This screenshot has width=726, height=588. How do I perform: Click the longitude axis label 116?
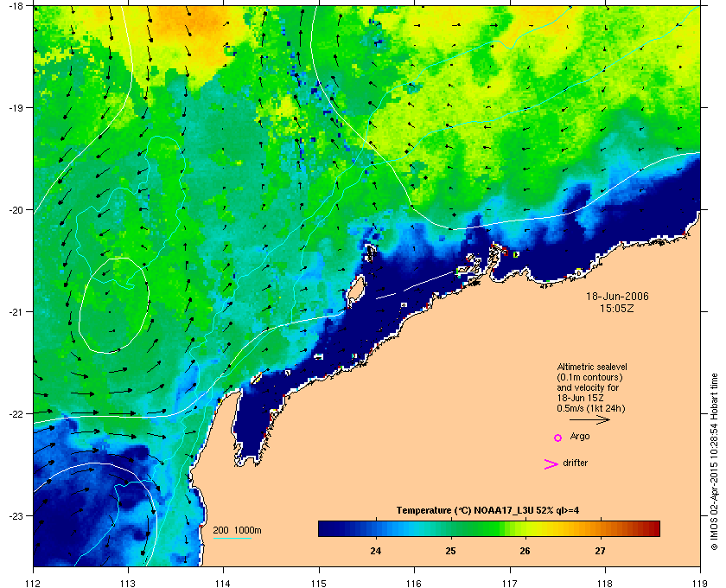tap(414, 583)
